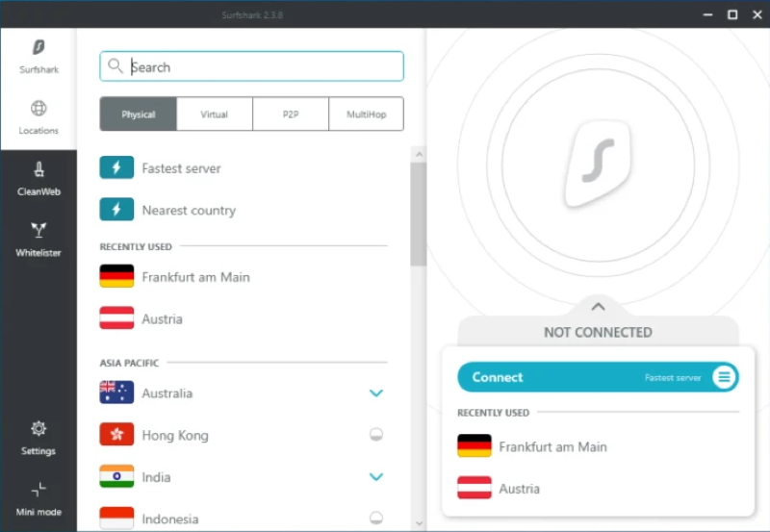The width and height of the screenshot is (770, 532).
Task: Select the P2P servers tab
Action: tap(291, 114)
